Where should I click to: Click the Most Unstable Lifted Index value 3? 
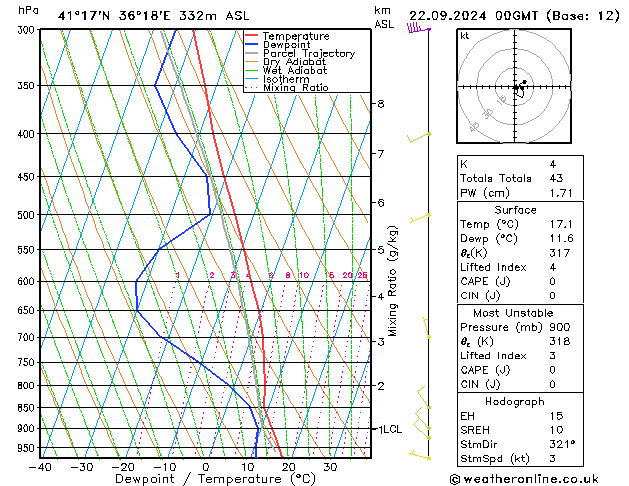(x=553, y=356)
